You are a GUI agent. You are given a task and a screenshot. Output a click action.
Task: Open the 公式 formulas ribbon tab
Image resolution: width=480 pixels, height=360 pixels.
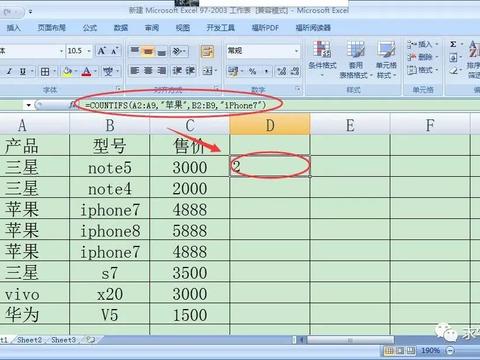click(x=90, y=28)
